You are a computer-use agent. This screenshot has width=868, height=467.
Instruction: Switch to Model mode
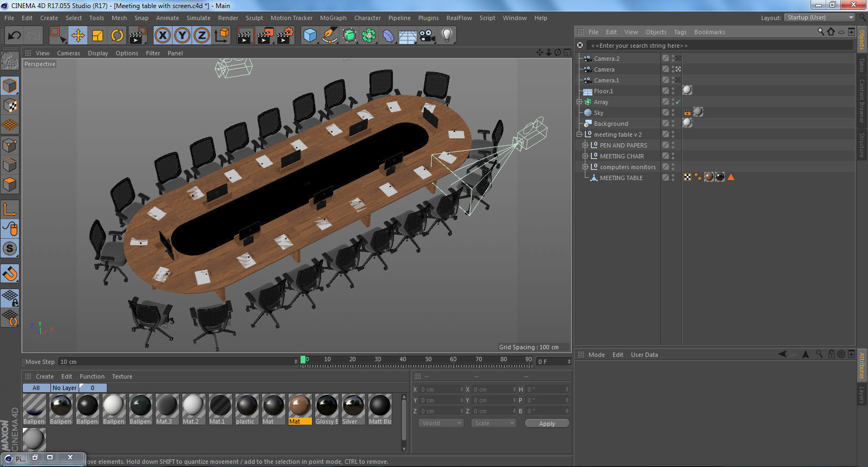coord(10,86)
